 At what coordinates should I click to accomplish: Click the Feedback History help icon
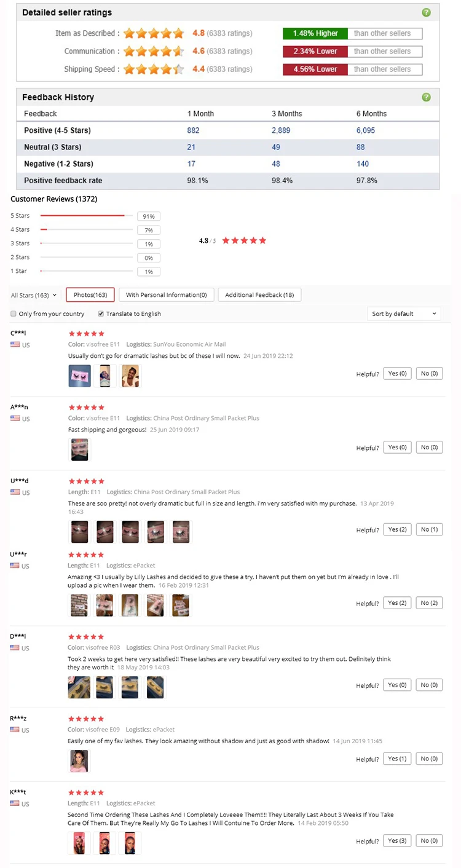click(427, 97)
